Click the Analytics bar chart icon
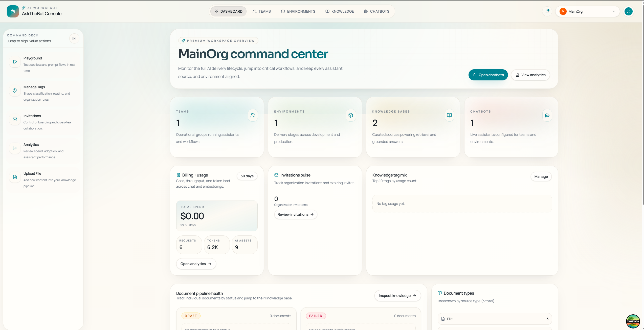This screenshot has height=330, width=644. tap(15, 148)
